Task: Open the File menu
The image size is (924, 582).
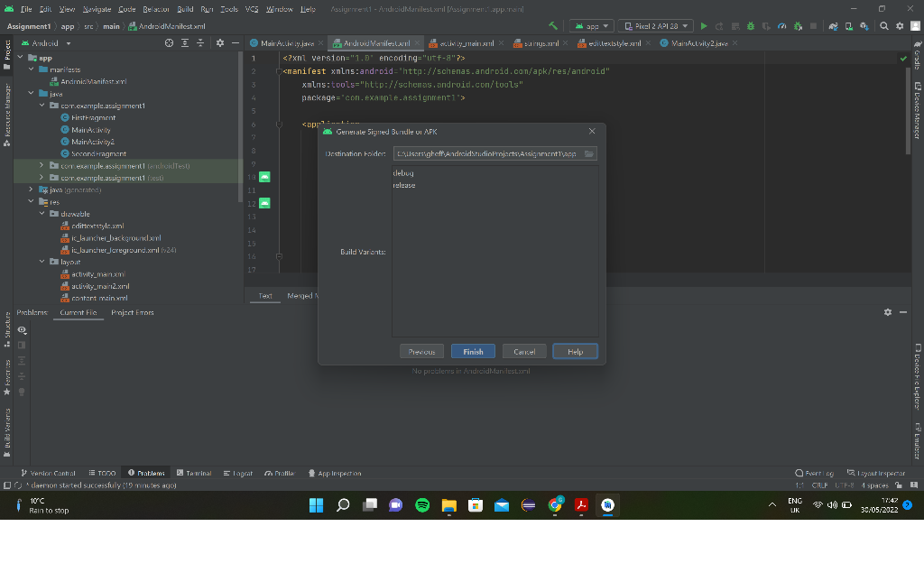Action: tap(26, 9)
